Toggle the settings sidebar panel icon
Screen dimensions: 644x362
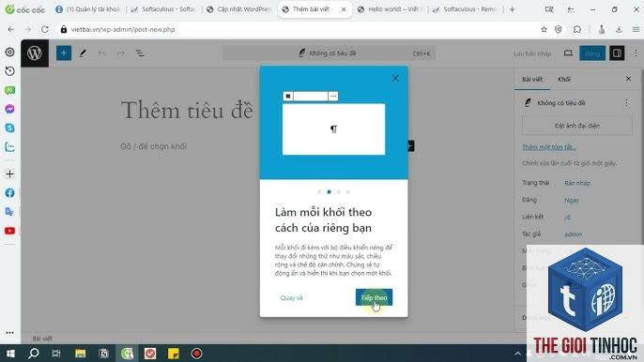[617, 53]
